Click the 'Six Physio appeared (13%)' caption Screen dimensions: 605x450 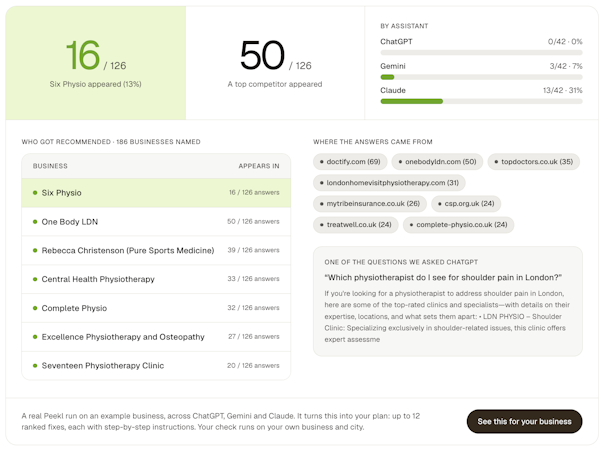coord(95,84)
